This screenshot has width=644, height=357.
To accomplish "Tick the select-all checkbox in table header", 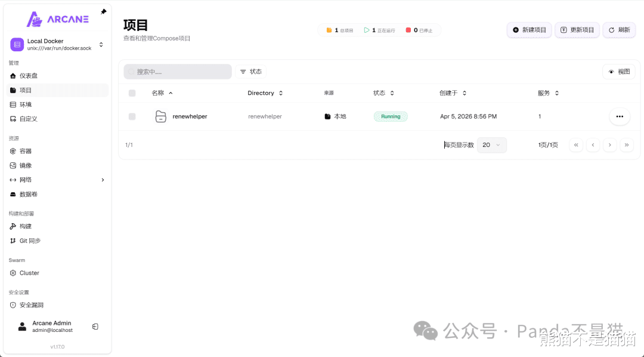I will (132, 93).
